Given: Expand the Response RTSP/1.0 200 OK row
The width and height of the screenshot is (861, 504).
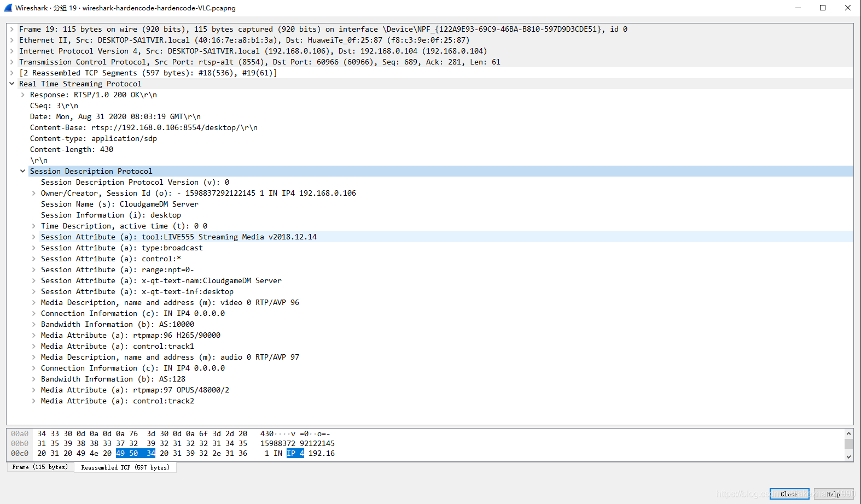Looking at the screenshot, I should pyautogui.click(x=23, y=95).
